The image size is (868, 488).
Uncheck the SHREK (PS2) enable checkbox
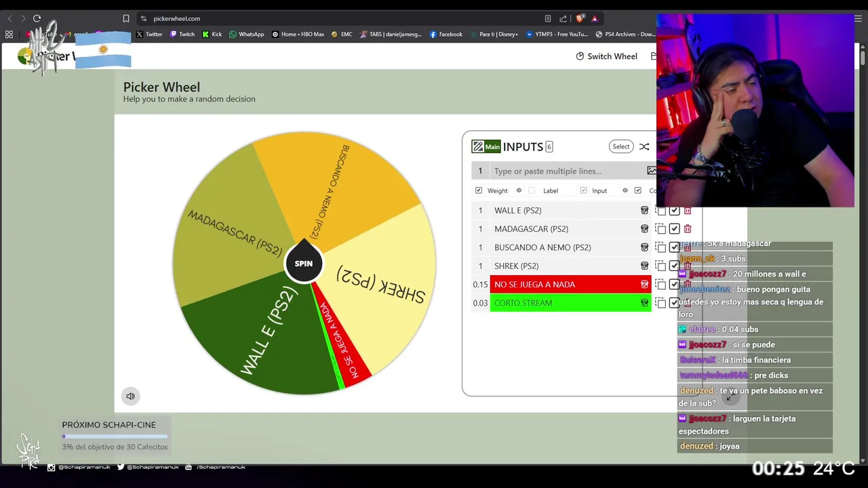tap(674, 266)
